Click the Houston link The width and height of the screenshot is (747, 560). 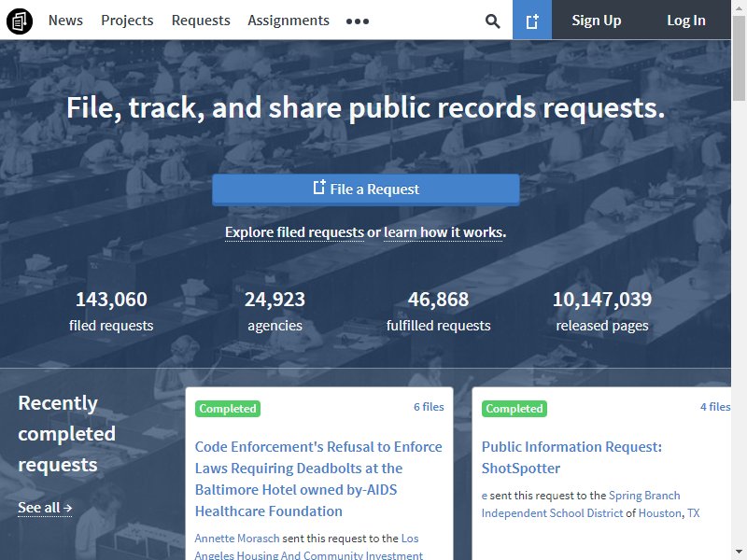click(660, 512)
